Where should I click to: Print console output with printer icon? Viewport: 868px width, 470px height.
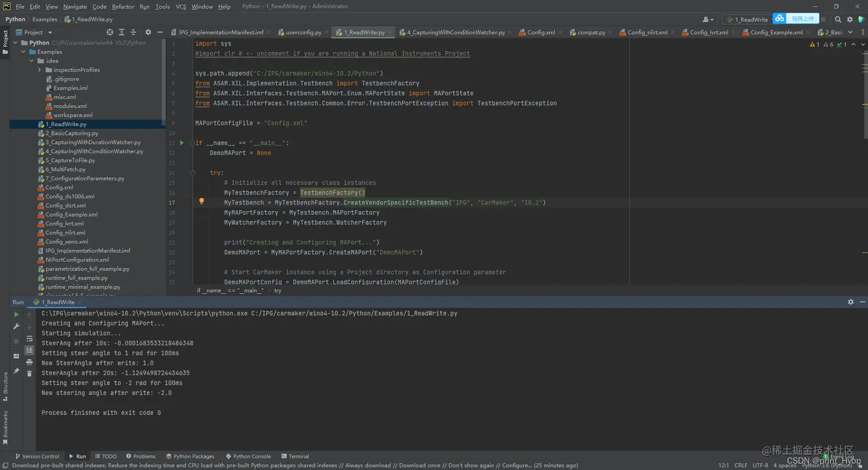(29, 362)
